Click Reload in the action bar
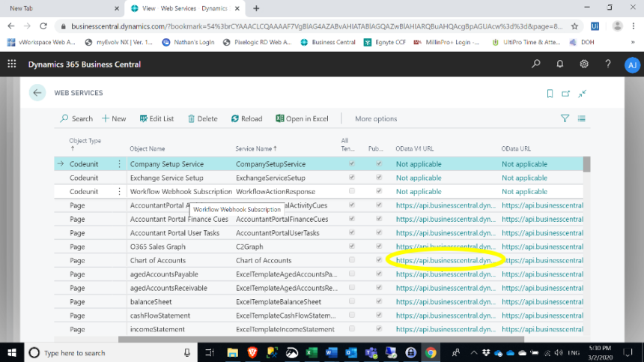 (246, 118)
